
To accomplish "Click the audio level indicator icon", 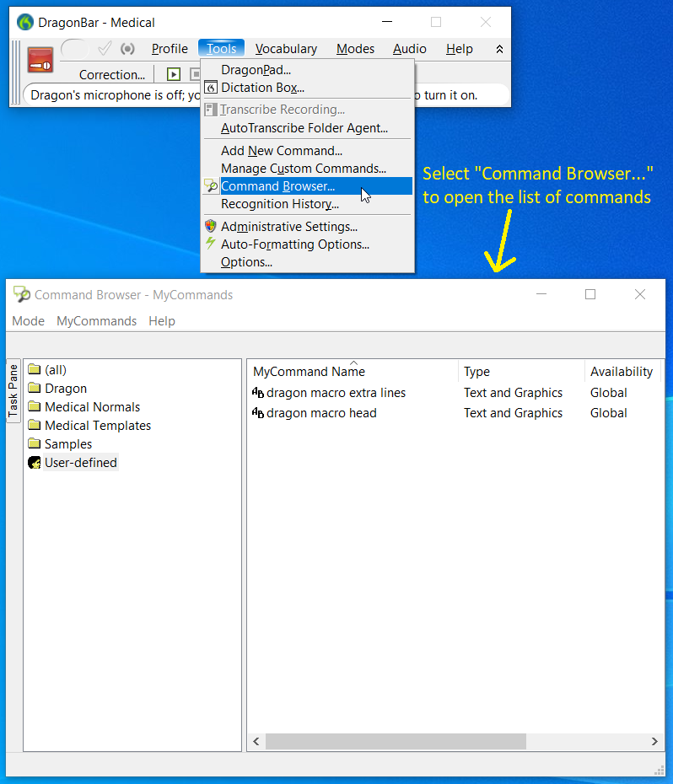I will click(127, 49).
